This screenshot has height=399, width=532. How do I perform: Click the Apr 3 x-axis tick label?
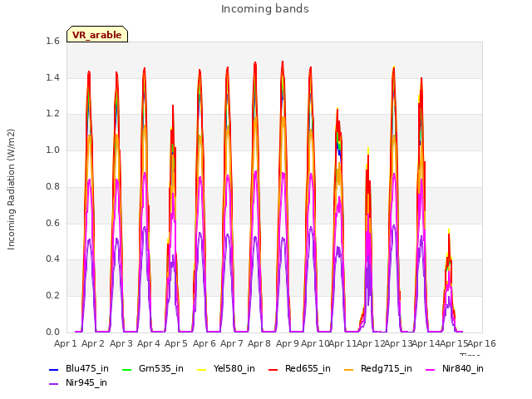[121, 343]
